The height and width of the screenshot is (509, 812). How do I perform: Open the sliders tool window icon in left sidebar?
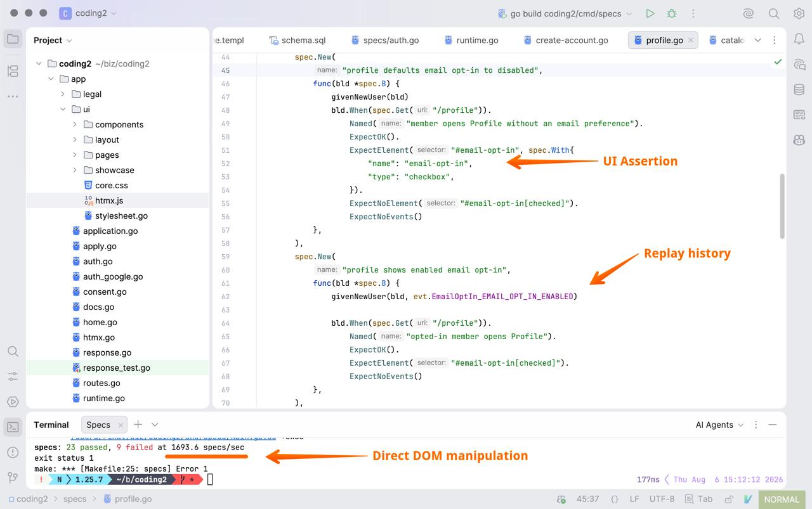(13, 377)
